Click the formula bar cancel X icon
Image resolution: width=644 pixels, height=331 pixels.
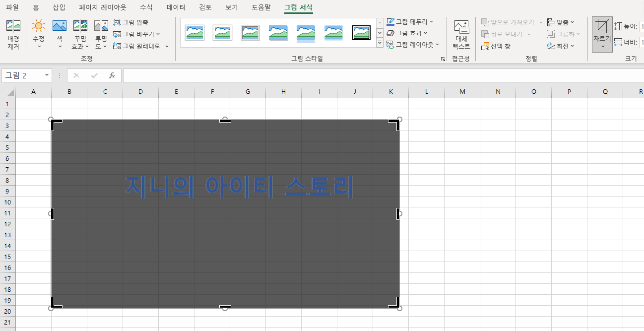click(76, 75)
